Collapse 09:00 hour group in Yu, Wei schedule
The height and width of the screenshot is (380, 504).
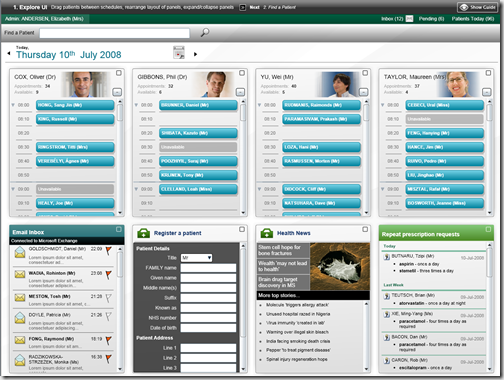click(259, 189)
